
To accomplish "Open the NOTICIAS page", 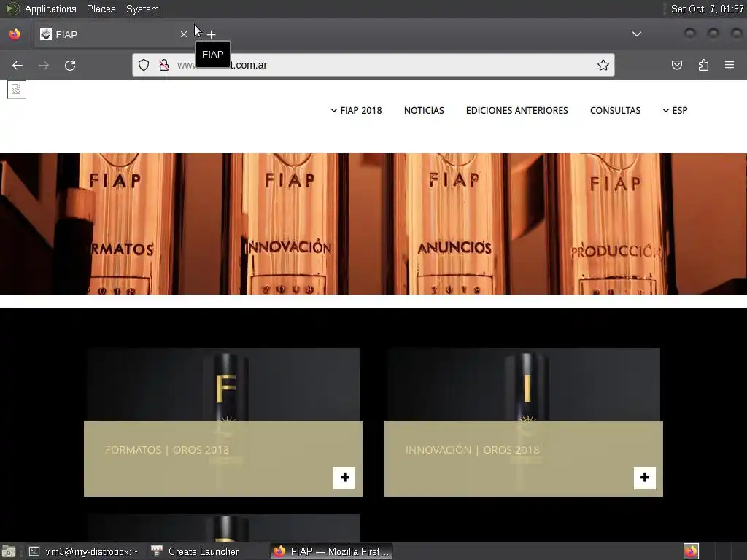I will point(424,111).
